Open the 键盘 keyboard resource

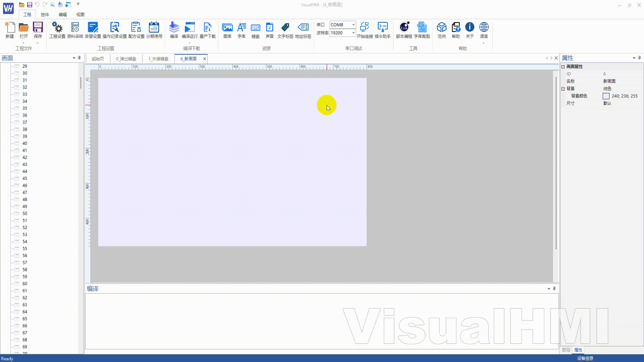256,30
